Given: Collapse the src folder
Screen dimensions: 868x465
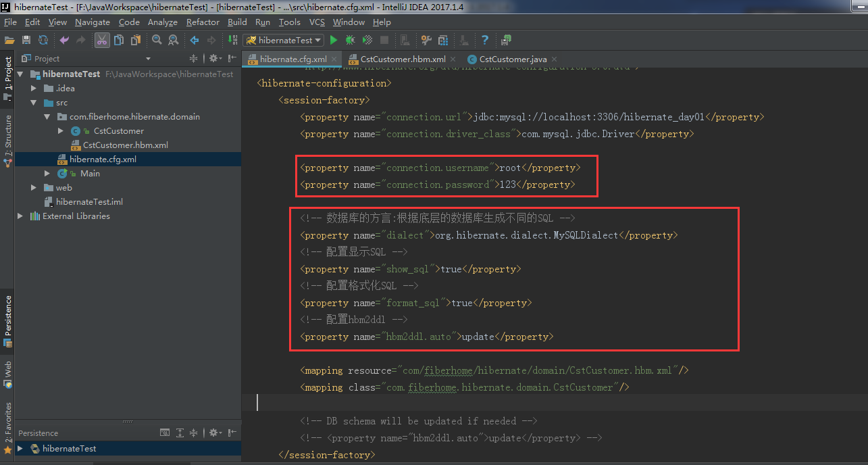Looking at the screenshot, I should click(x=34, y=103).
